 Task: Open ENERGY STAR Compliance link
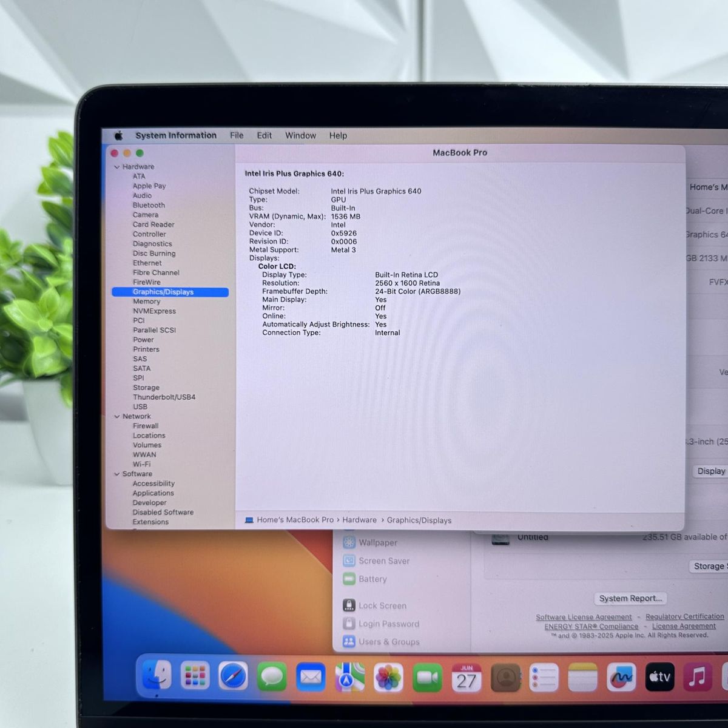click(x=591, y=627)
